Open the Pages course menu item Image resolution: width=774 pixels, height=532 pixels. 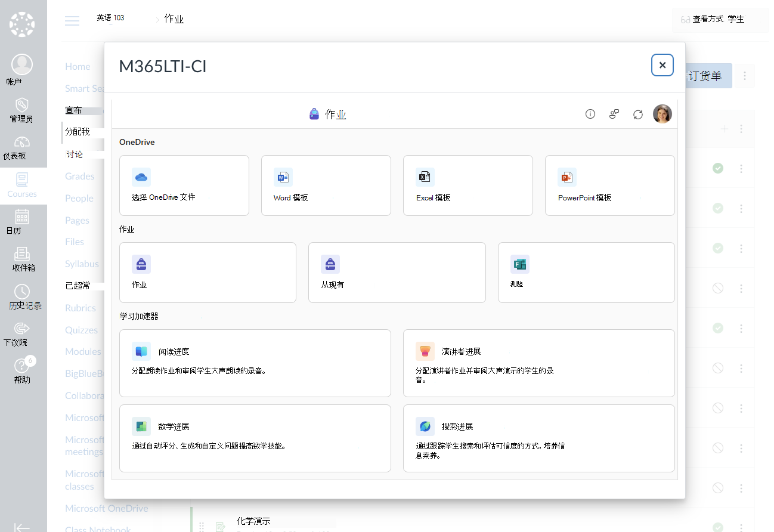[x=77, y=220]
